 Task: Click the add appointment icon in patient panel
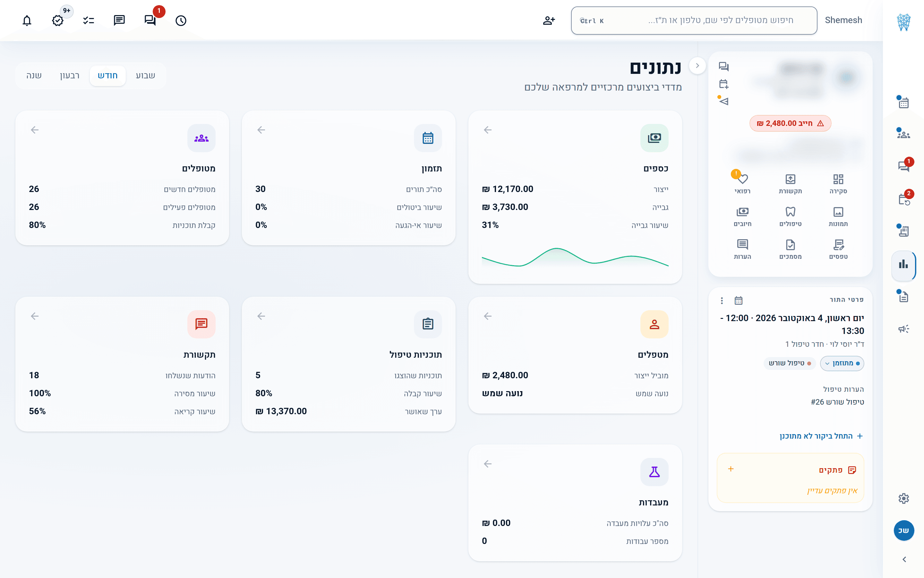723,84
